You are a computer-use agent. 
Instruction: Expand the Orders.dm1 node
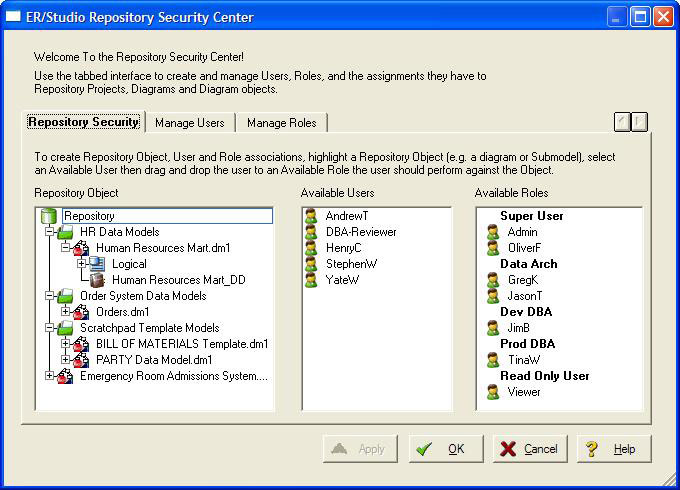[x=65, y=312]
